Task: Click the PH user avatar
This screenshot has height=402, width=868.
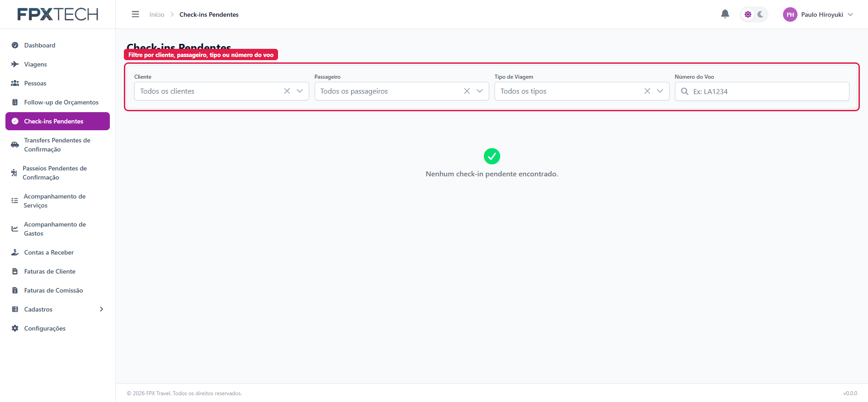Action: pos(790,14)
